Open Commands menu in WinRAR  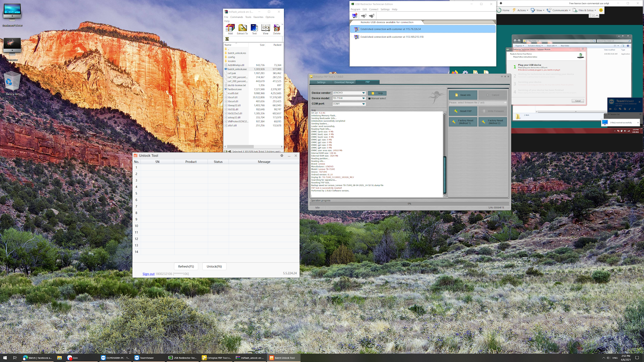[x=236, y=17]
